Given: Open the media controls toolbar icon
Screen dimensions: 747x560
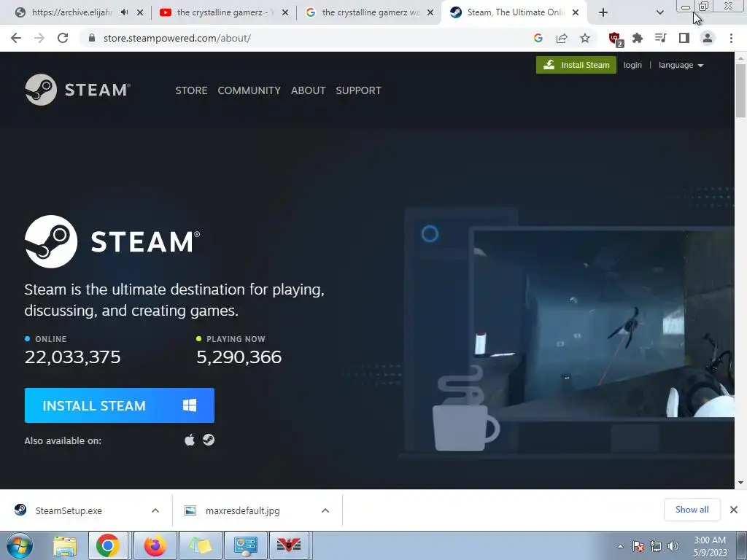Looking at the screenshot, I should (x=661, y=38).
